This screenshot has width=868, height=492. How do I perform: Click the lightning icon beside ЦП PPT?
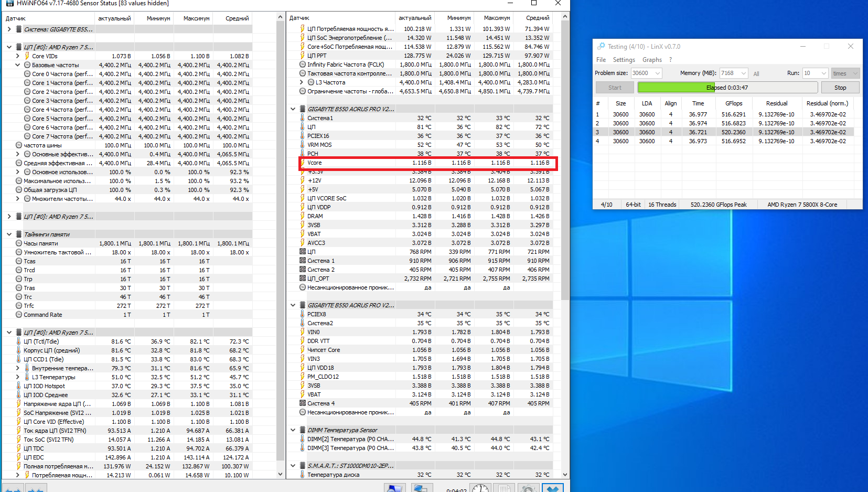click(303, 56)
